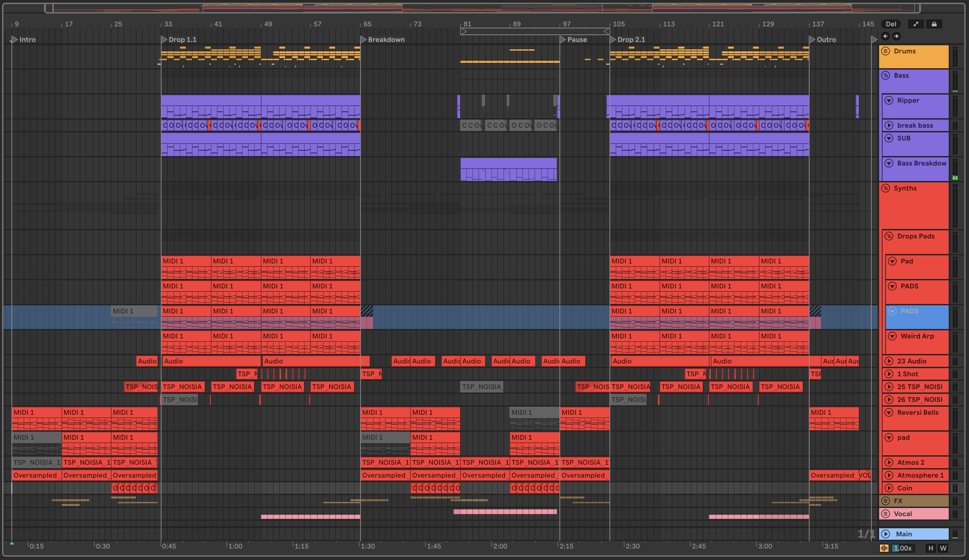Fold the Ripper track
The image size is (969, 560).
[889, 100]
